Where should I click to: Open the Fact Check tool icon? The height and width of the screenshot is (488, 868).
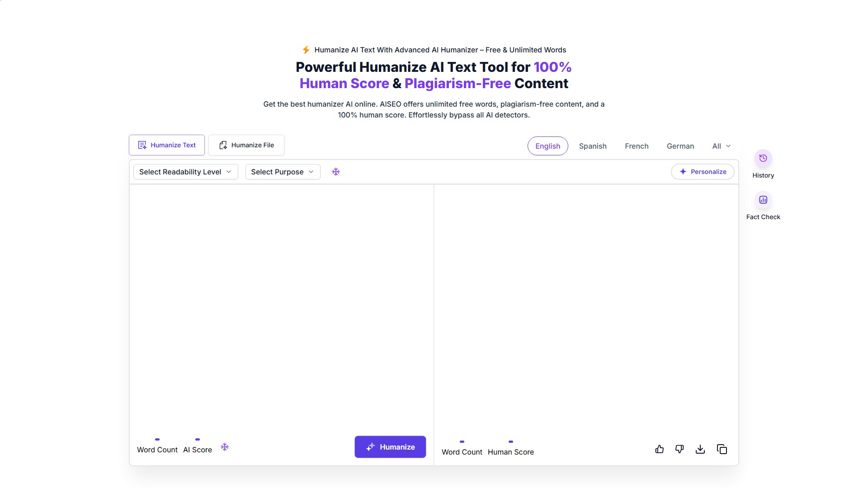(x=763, y=200)
